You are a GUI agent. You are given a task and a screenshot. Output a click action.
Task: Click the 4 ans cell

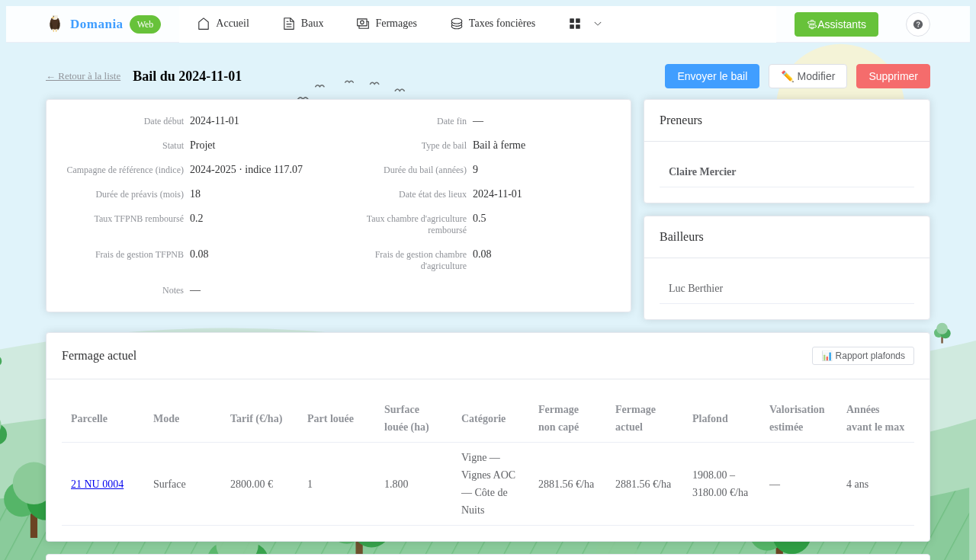pos(857,485)
